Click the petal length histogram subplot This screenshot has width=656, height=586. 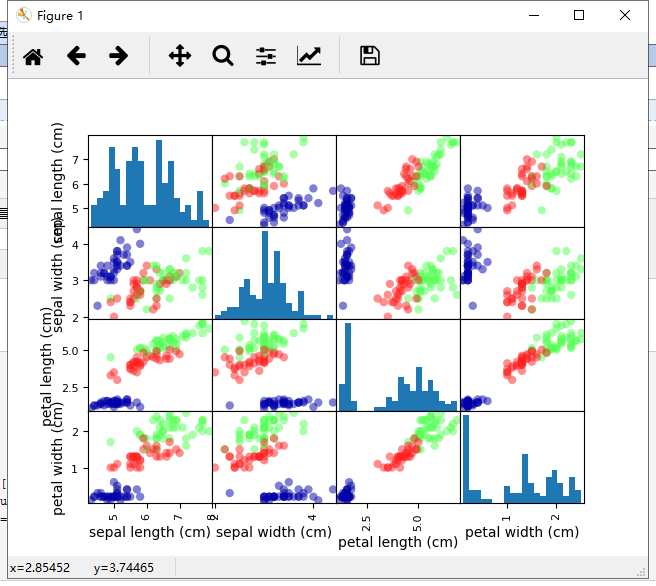[398, 365]
